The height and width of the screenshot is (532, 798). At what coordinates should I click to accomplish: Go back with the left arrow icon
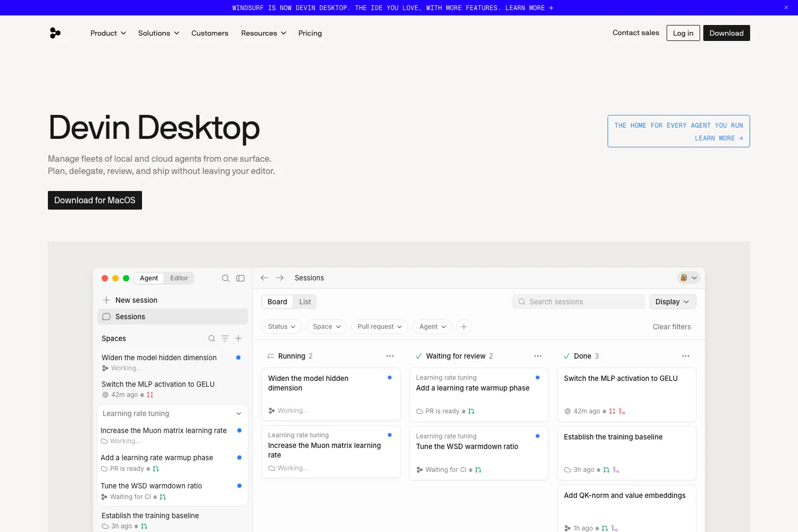tap(264, 278)
